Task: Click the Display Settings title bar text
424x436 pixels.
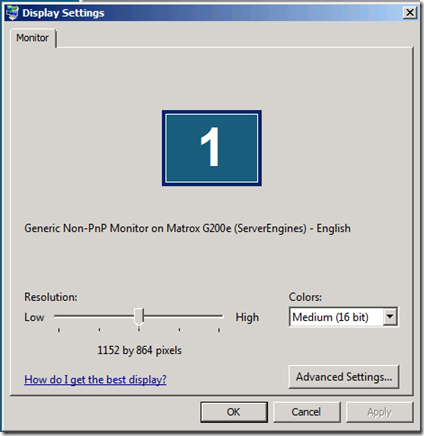Action: pyautogui.click(x=63, y=13)
